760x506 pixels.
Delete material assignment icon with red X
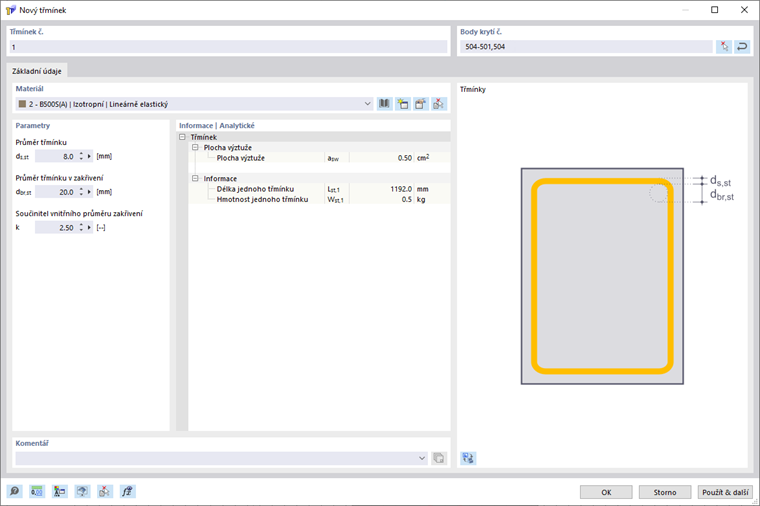pos(439,104)
